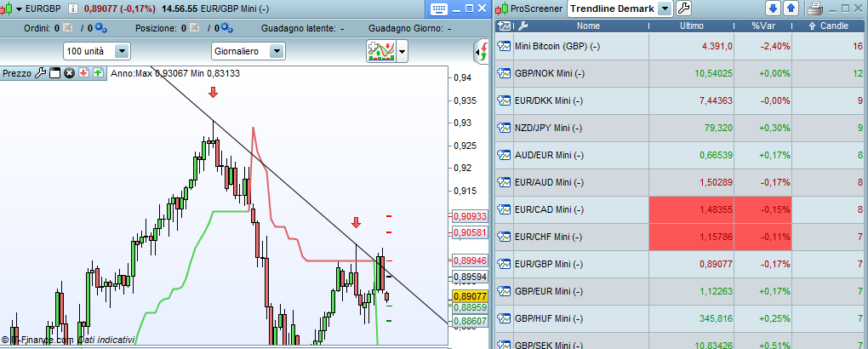Open chart icon for Mini Bitcoin (GBP) row
Viewport: 868px width, 349px height.
(505, 47)
